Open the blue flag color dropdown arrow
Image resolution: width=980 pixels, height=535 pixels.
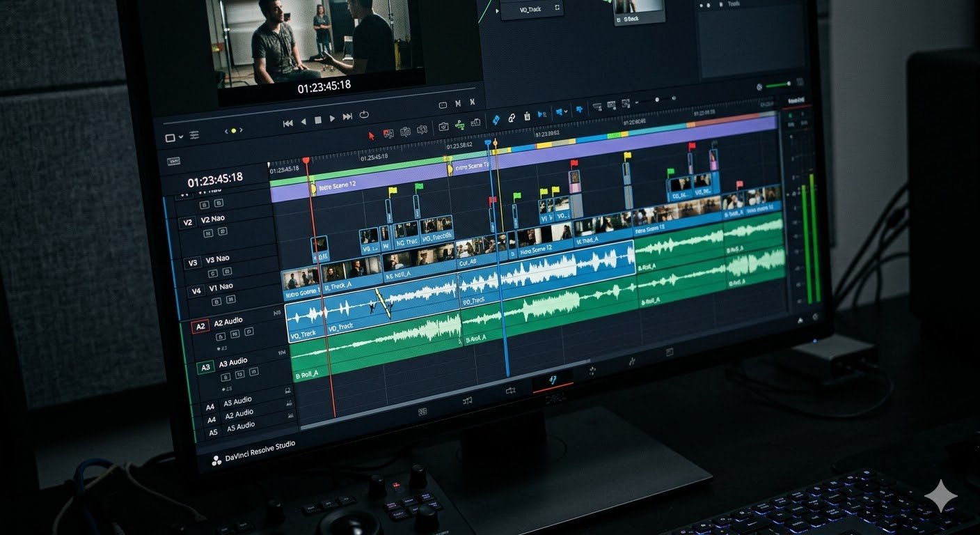pos(567,111)
